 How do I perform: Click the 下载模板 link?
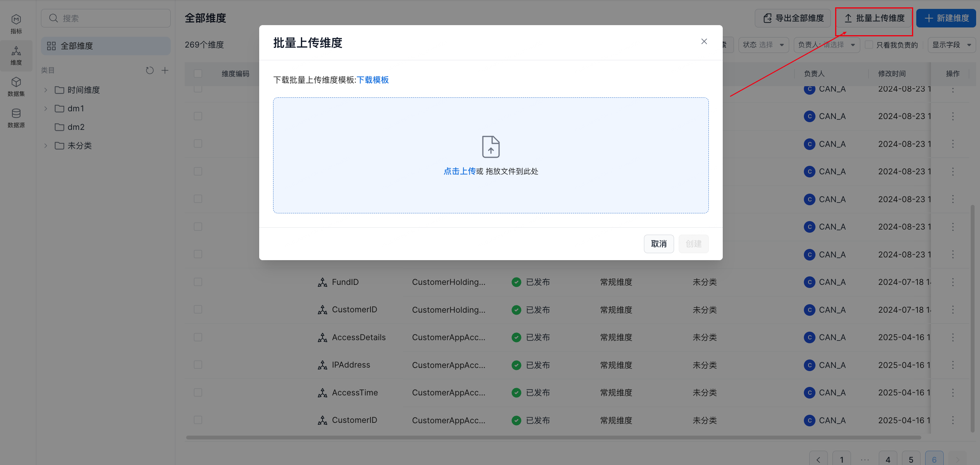pyautogui.click(x=373, y=80)
